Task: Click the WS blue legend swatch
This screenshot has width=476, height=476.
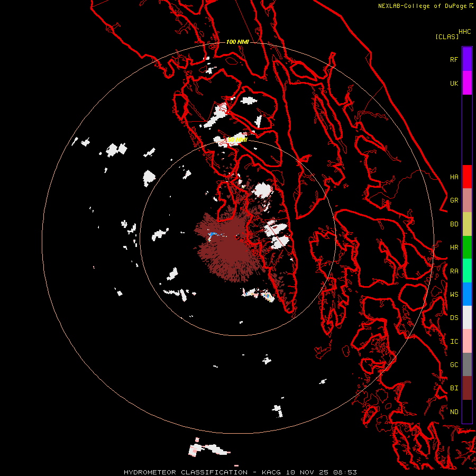Action: [x=467, y=294]
